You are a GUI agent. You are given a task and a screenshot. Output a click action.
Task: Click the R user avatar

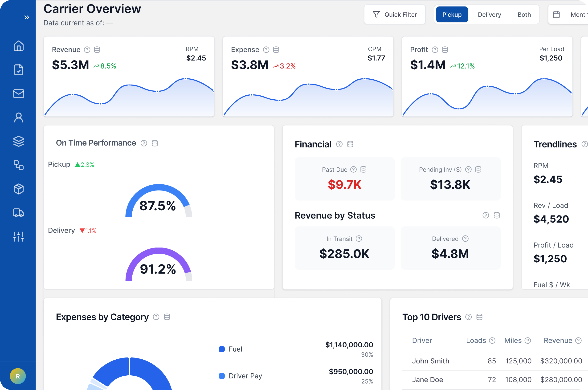tap(18, 376)
